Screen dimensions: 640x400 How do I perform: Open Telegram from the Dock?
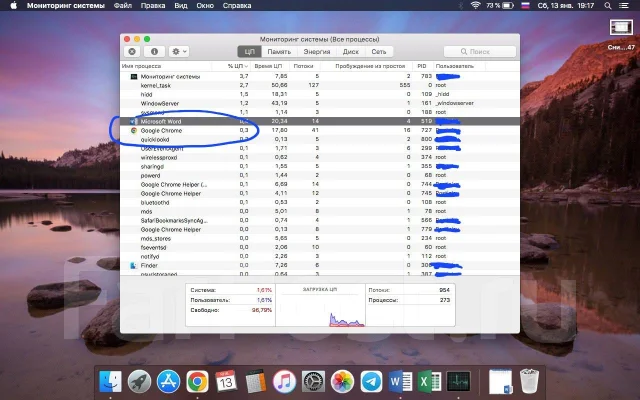click(x=371, y=382)
